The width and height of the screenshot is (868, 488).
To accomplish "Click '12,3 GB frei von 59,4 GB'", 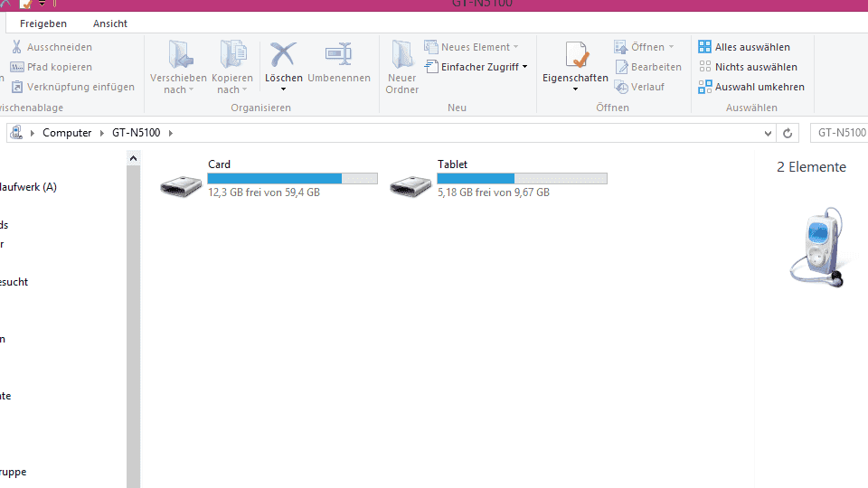I will (264, 192).
